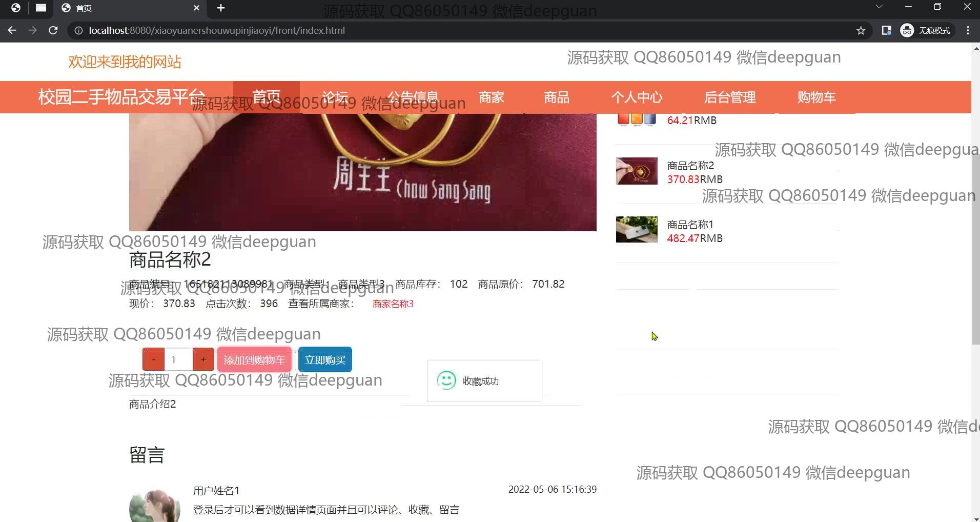The image size is (980, 522).
Task: Click the 用户姓名1 username text
Action: click(x=216, y=491)
